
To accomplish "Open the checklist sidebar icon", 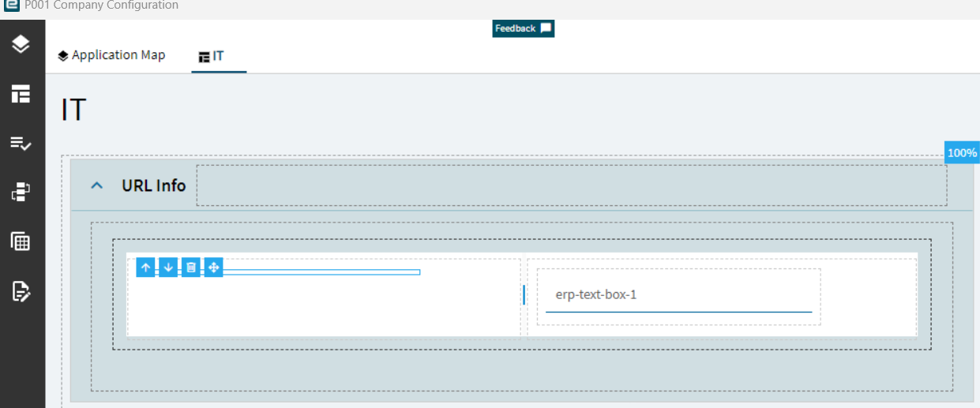I will pyautogui.click(x=21, y=143).
